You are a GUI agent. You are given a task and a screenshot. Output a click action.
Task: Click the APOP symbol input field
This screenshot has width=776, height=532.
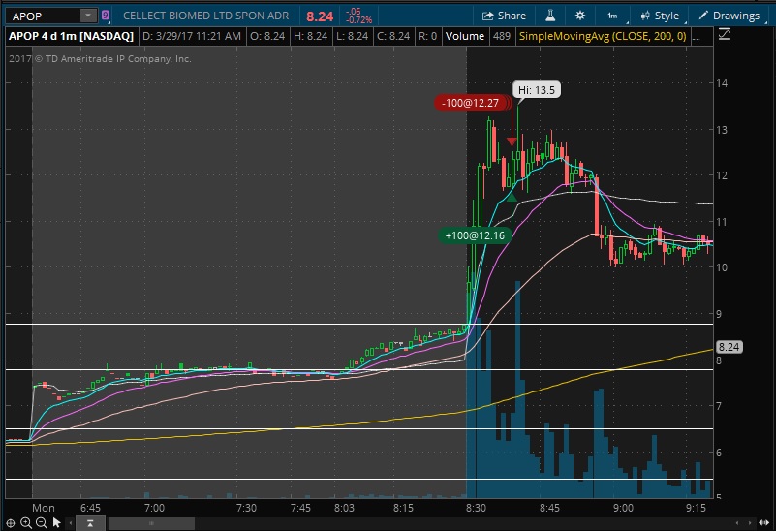click(x=43, y=16)
